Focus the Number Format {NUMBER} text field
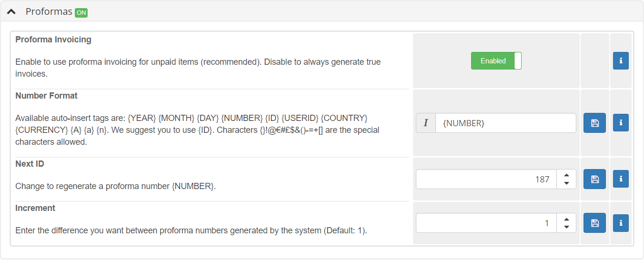The image size is (644, 260). point(506,123)
